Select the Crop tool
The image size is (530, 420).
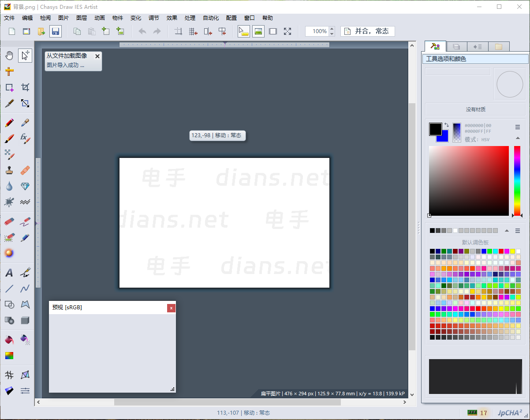tap(25, 87)
